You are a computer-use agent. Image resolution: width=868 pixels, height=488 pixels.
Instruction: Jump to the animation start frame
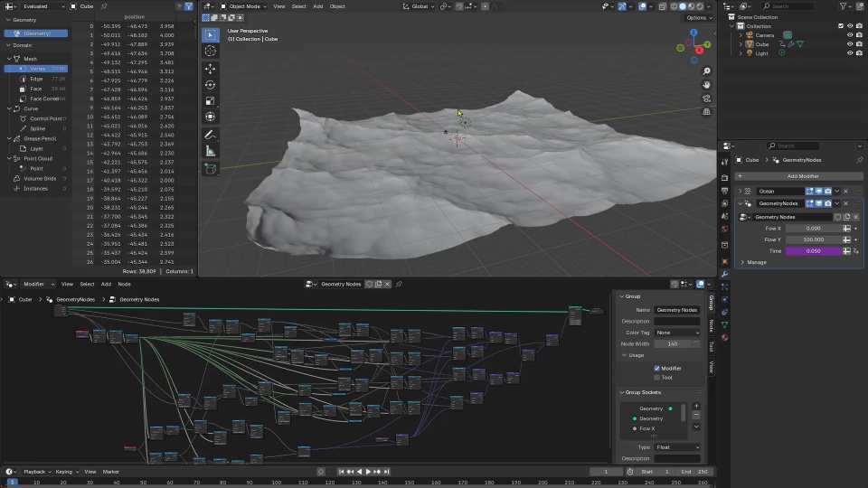tap(341, 472)
